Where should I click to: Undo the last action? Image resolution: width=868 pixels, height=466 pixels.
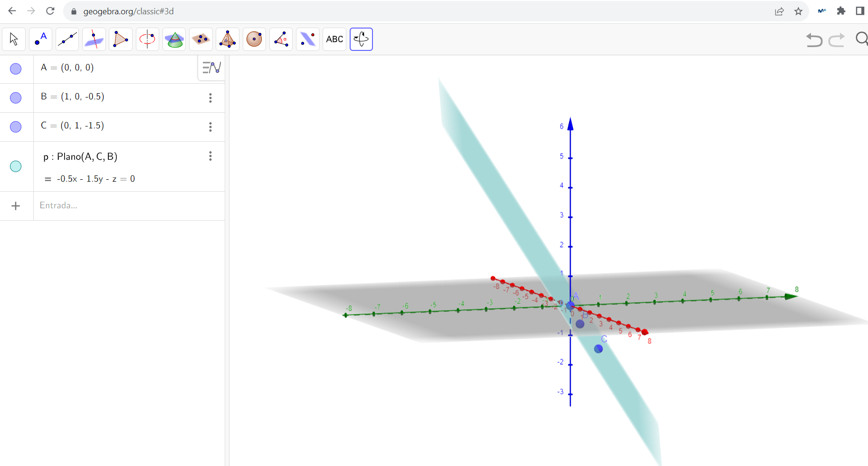(x=814, y=39)
